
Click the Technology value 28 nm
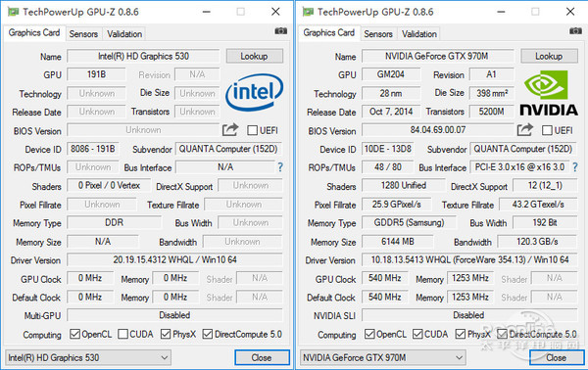[391, 93]
